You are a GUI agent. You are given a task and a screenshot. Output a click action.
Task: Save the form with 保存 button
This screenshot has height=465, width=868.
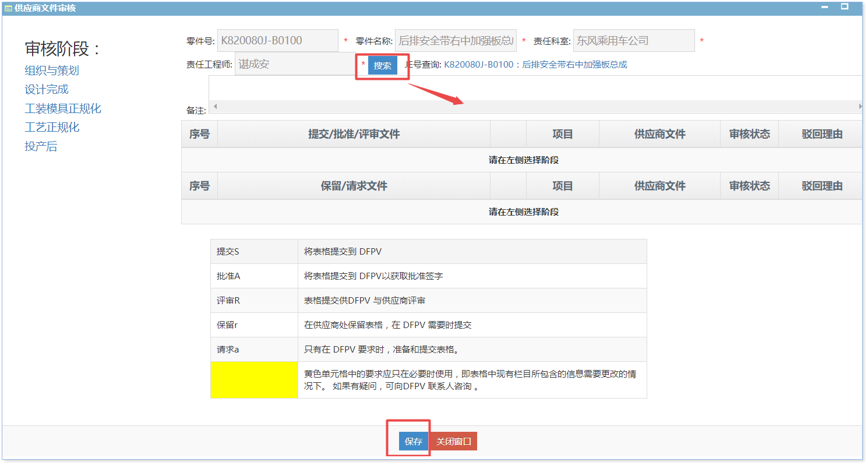(x=414, y=442)
